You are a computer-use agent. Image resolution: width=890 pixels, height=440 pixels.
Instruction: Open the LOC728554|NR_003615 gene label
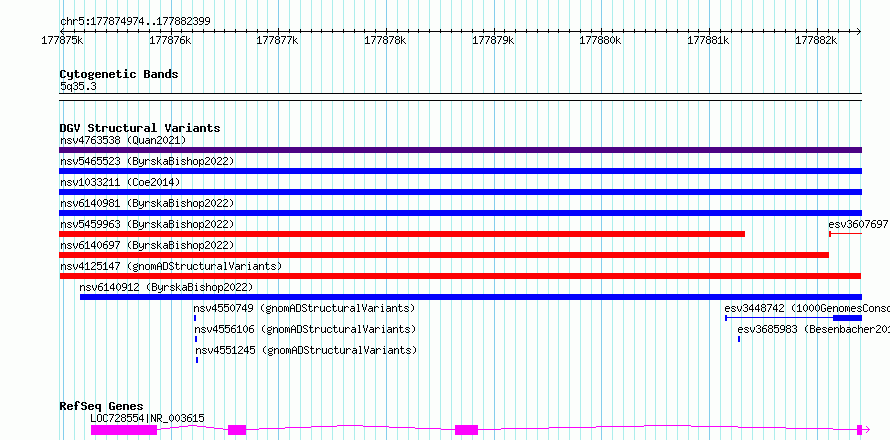(148, 418)
